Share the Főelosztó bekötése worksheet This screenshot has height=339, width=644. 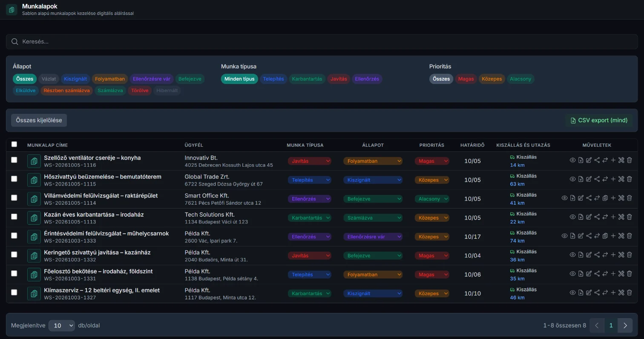point(597,273)
